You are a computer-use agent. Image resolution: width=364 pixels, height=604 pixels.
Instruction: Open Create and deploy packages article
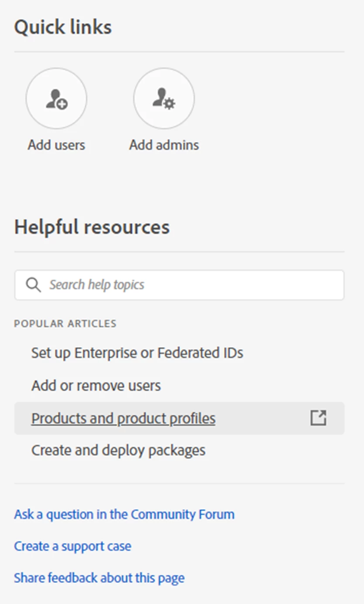click(118, 450)
